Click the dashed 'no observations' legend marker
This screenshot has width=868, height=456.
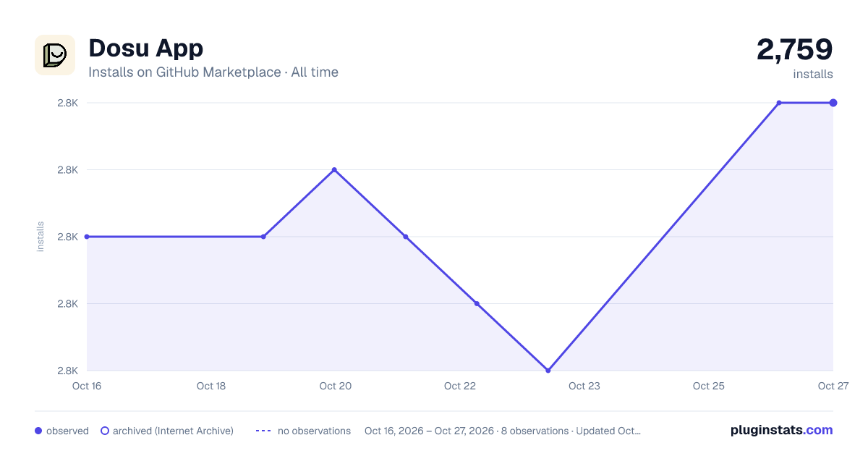[x=263, y=431]
